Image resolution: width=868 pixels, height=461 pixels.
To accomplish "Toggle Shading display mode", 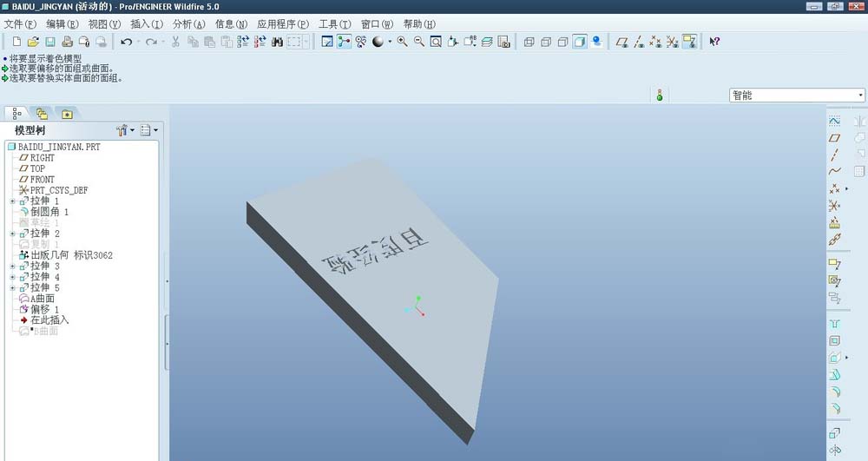I will [x=580, y=42].
